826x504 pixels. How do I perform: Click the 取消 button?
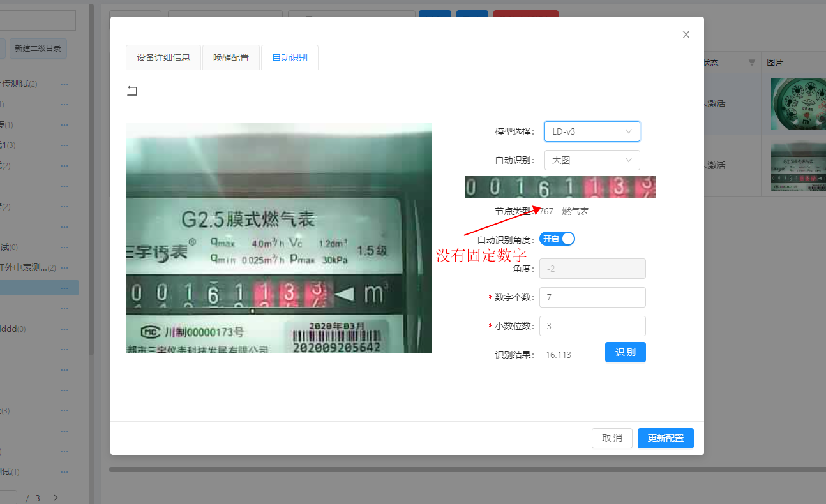click(612, 438)
